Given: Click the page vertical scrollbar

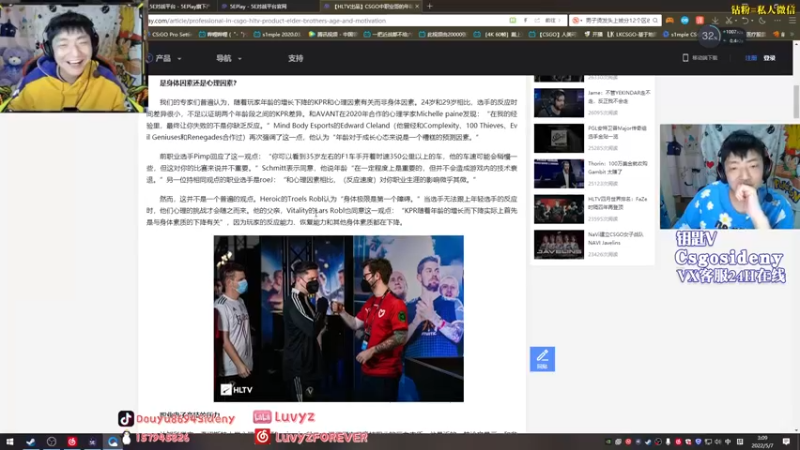Looking at the screenshot, I should click(x=796, y=102).
